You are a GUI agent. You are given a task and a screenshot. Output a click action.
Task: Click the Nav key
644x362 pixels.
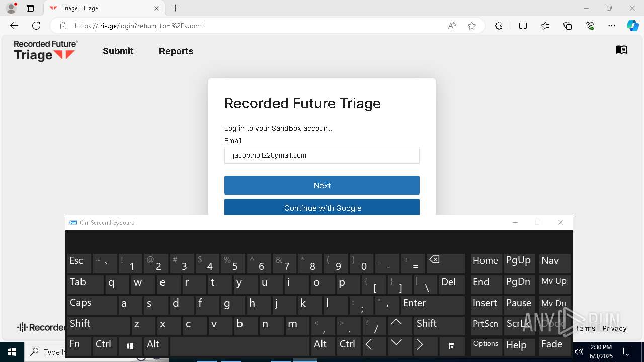coord(555,263)
